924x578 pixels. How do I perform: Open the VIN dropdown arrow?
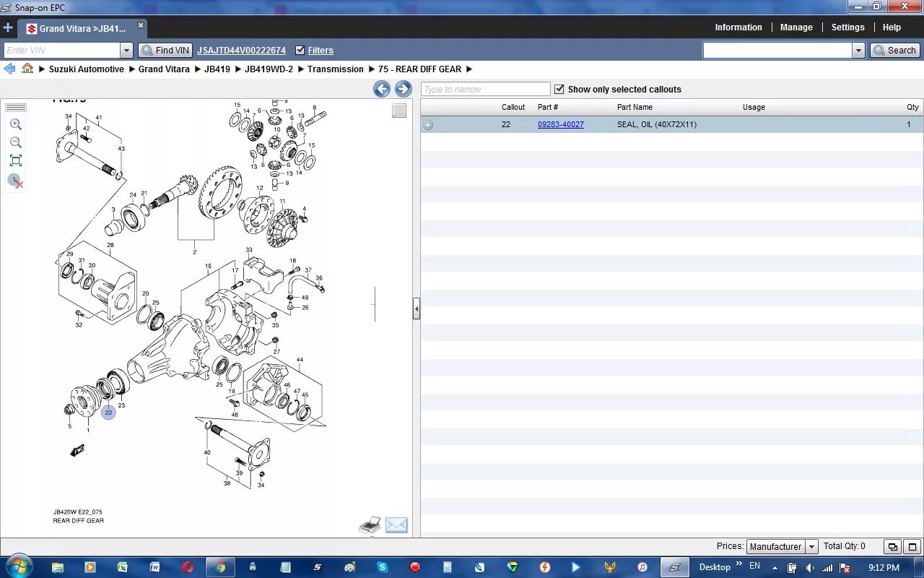[x=127, y=51]
